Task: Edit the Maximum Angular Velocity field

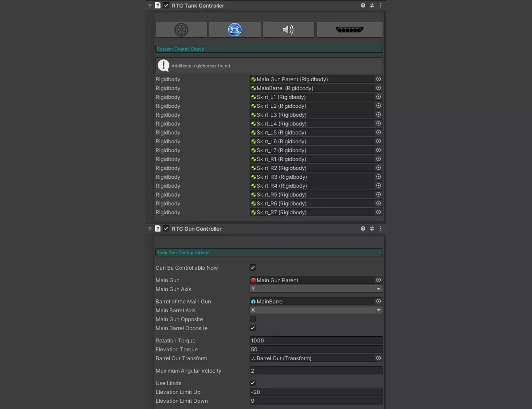Action: click(316, 370)
